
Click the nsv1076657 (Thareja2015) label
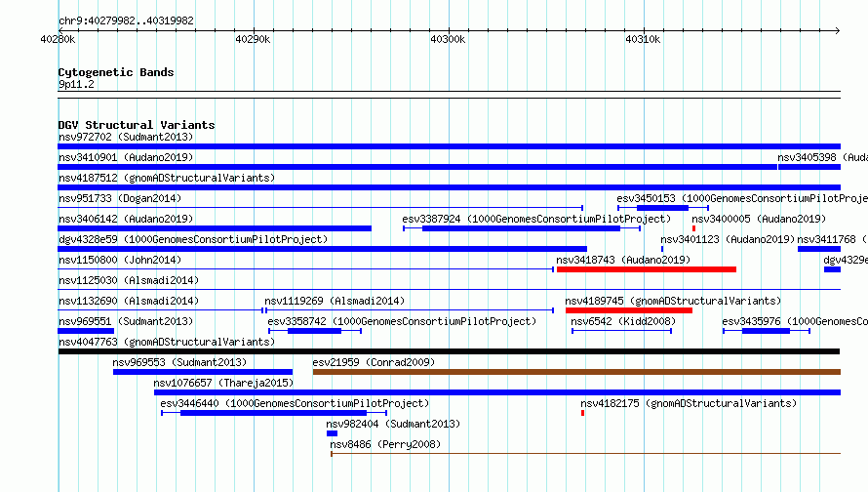tap(223, 383)
